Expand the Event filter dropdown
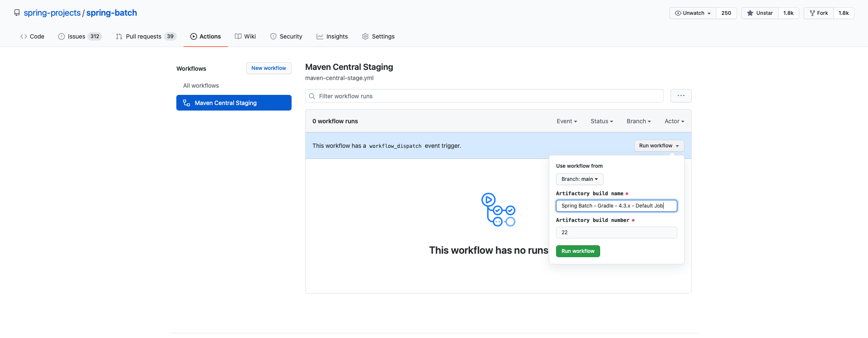This screenshot has width=868, height=338. point(567,121)
